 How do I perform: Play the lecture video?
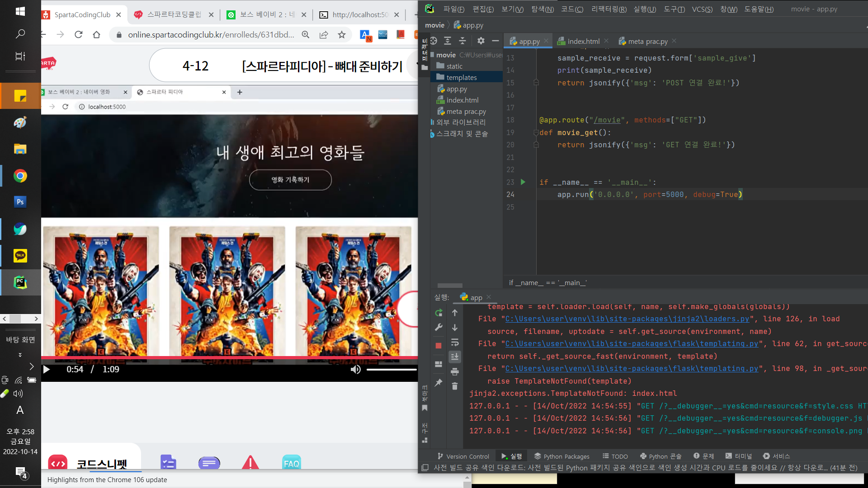(47, 370)
